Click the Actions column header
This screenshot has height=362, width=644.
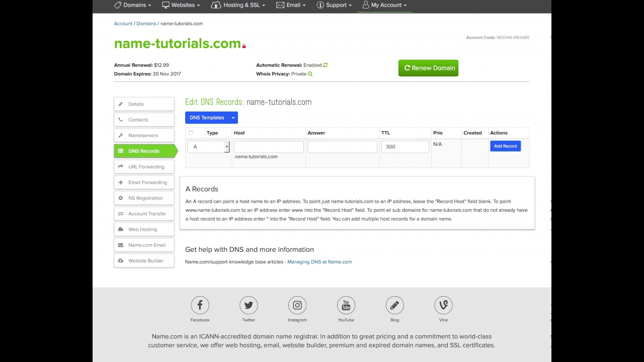(x=499, y=133)
